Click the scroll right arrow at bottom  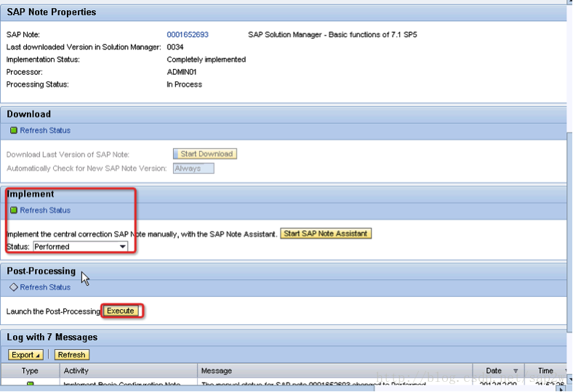(562, 389)
